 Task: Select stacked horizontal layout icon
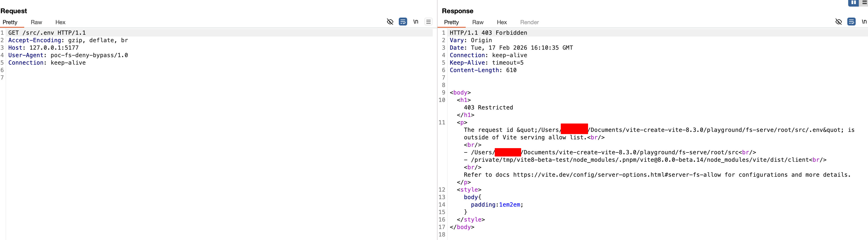(x=865, y=3)
